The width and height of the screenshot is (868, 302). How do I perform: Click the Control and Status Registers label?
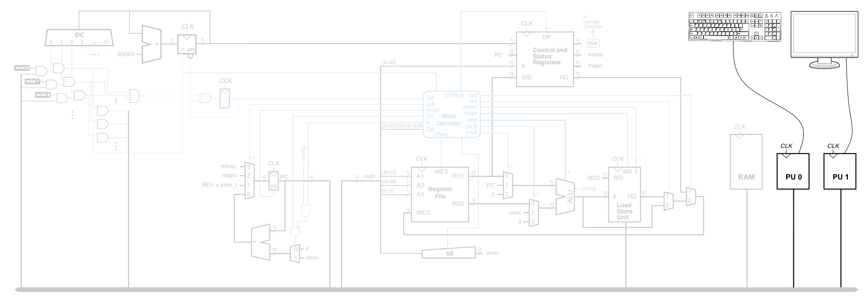[550, 56]
